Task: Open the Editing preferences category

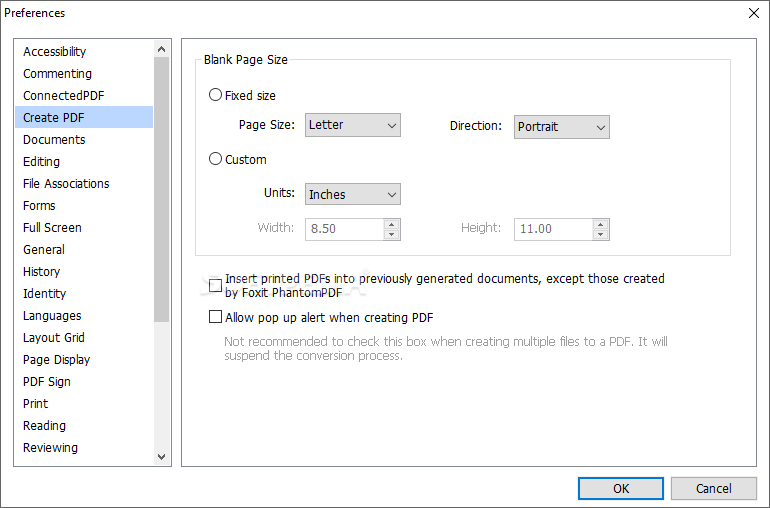Action: (84, 162)
